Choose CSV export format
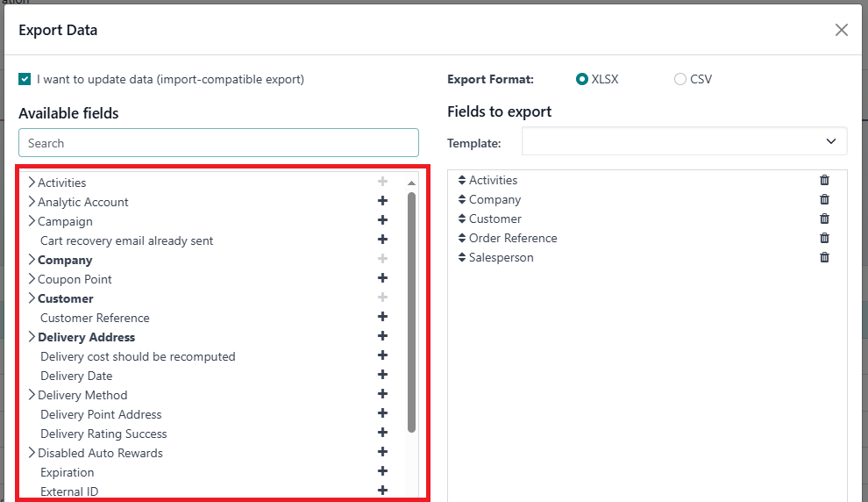The width and height of the screenshot is (868, 502). coord(680,79)
